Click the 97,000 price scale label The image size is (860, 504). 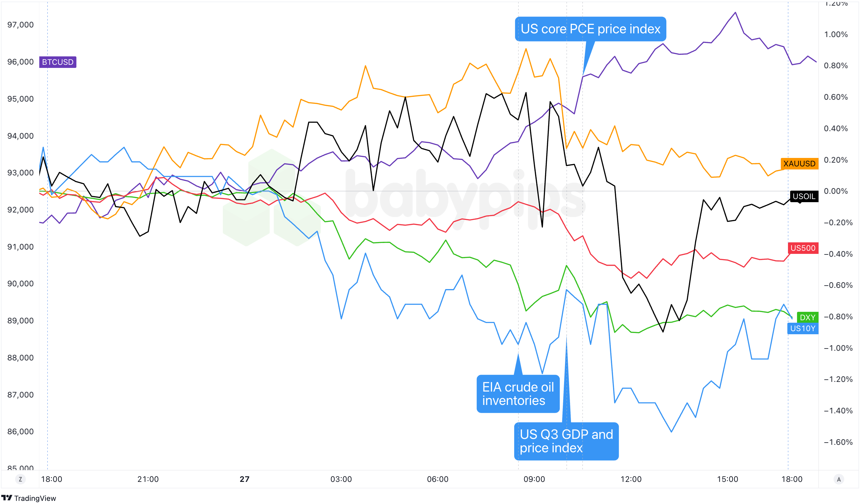[21, 25]
